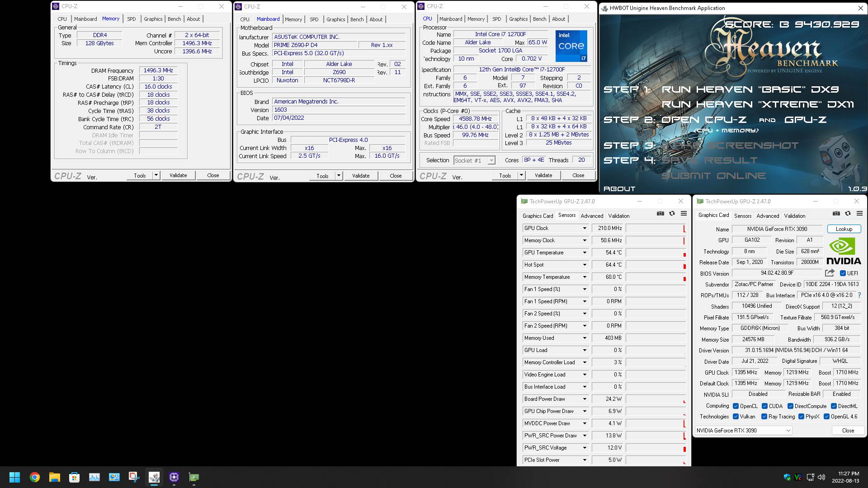
Task: Toggle CUDA checkbox
Action: click(765, 406)
